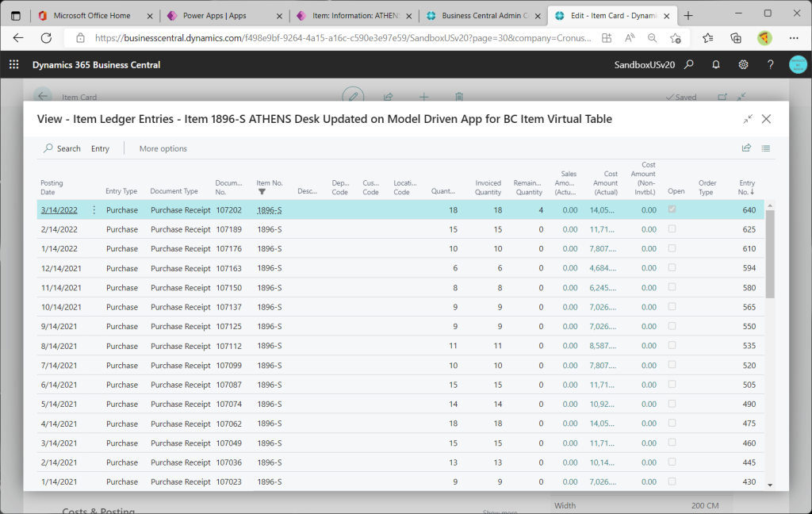Open browser Collections
This screenshot has width=812, height=514.
[736, 38]
